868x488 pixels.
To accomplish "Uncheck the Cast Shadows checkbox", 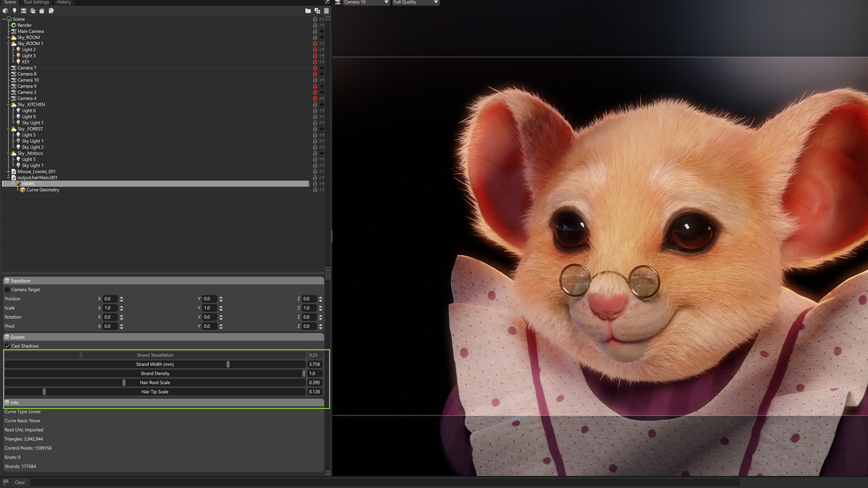I will 7,346.
